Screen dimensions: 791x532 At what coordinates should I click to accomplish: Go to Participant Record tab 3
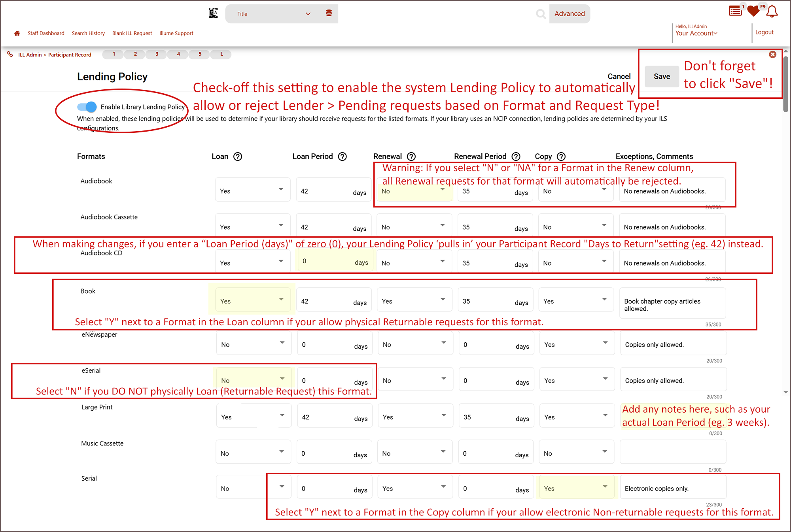[157, 54]
